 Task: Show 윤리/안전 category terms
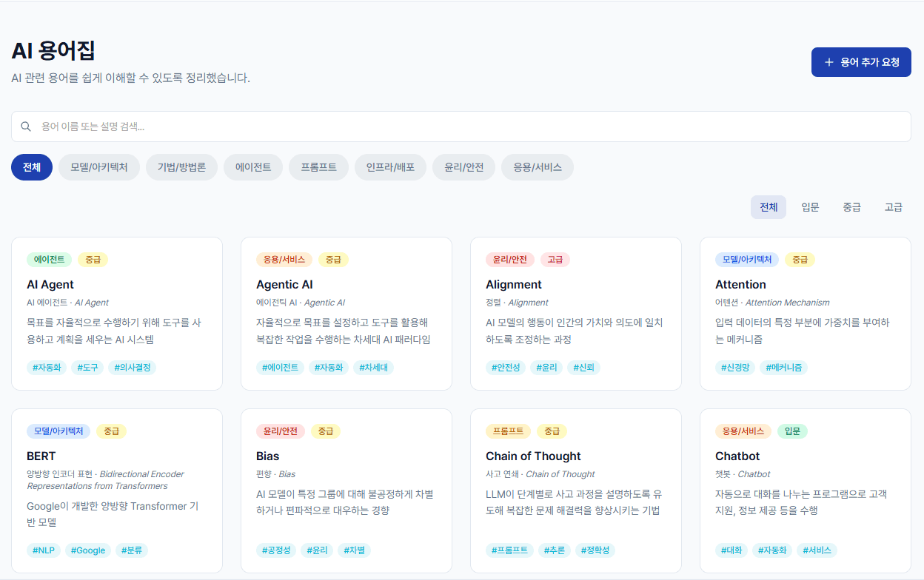pos(464,167)
